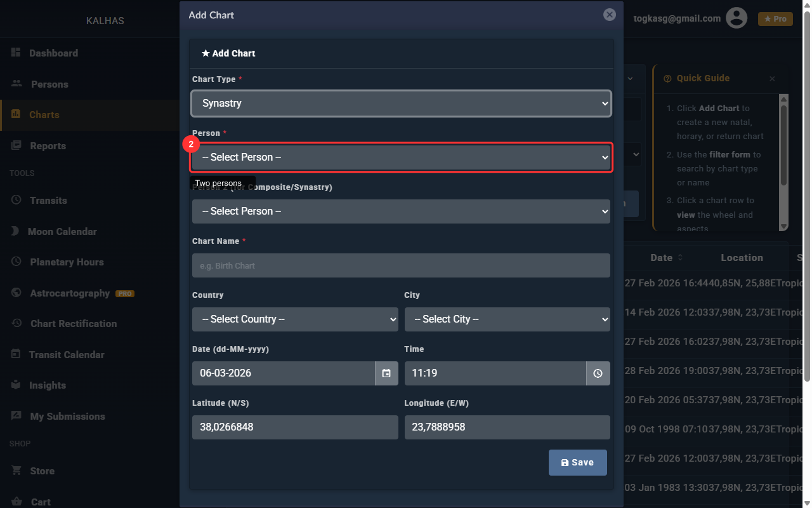Expand the Person 2 dropdown
Image resolution: width=812 pixels, height=508 pixels.
[401, 211]
